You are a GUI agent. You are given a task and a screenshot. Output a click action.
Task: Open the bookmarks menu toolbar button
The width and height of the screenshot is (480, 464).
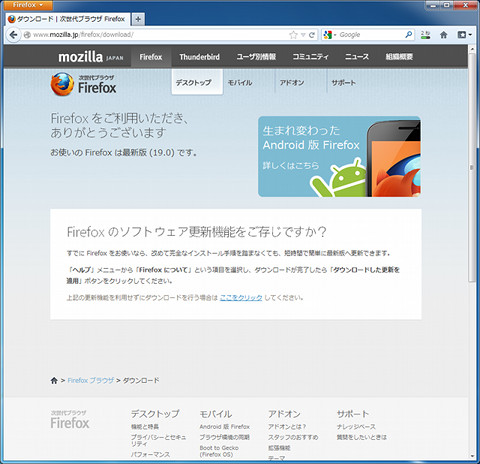(464, 35)
